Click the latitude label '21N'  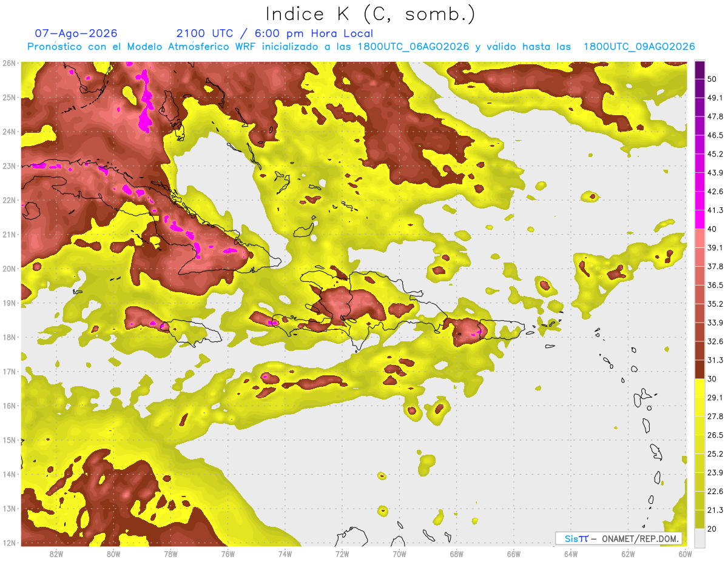click(8, 235)
